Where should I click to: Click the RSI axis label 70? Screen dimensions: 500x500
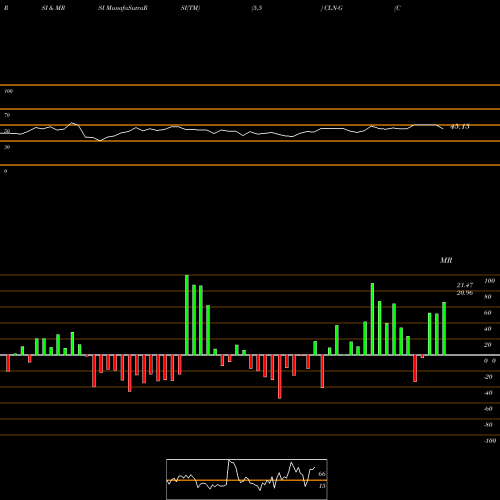[7, 115]
